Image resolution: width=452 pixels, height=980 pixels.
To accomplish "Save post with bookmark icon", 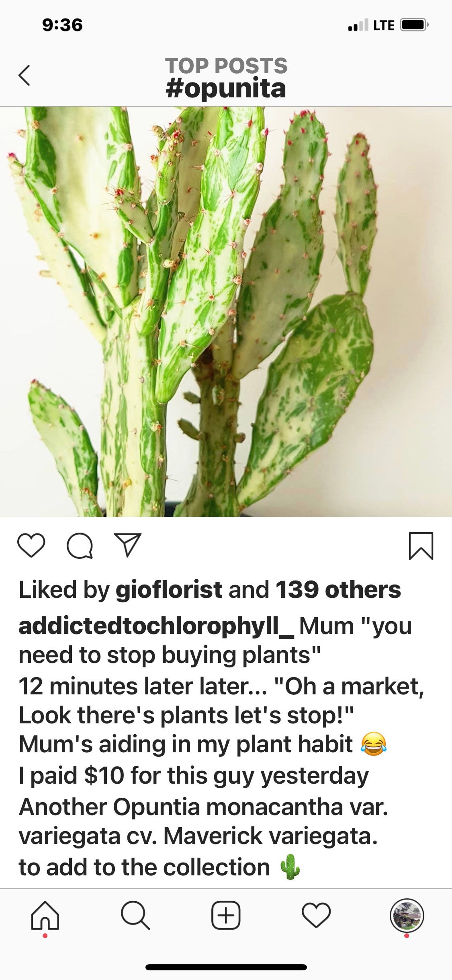I will coord(421,546).
